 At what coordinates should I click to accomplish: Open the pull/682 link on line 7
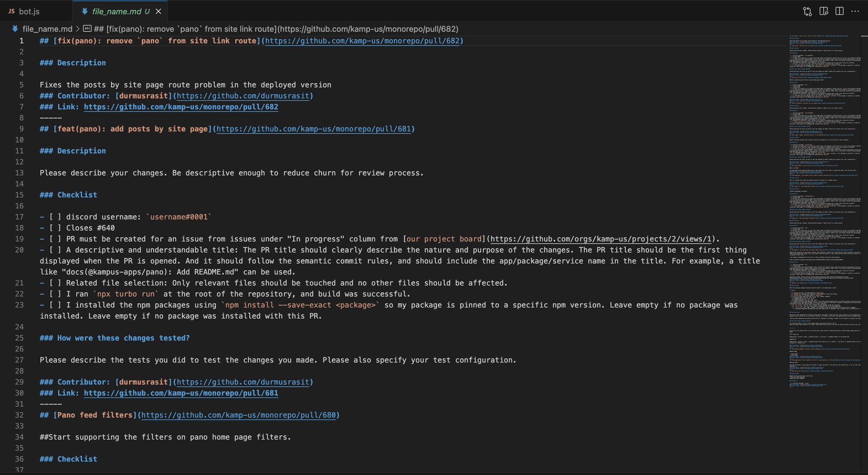[x=181, y=107]
